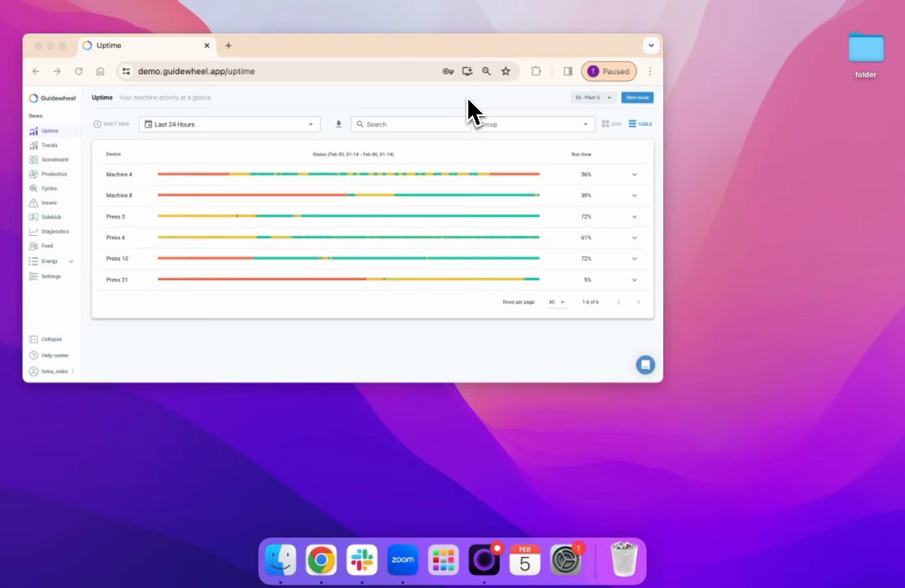Open the 05 - Plant 5 dropdown
905x588 pixels.
point(593,97)
